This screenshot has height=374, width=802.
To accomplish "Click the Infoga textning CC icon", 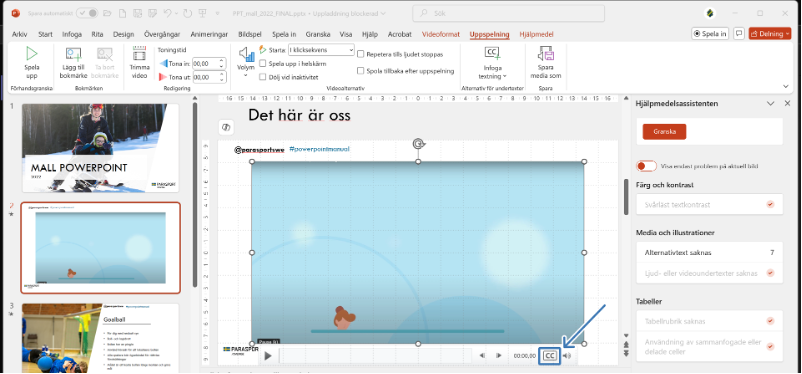I will tap(492, 53).
